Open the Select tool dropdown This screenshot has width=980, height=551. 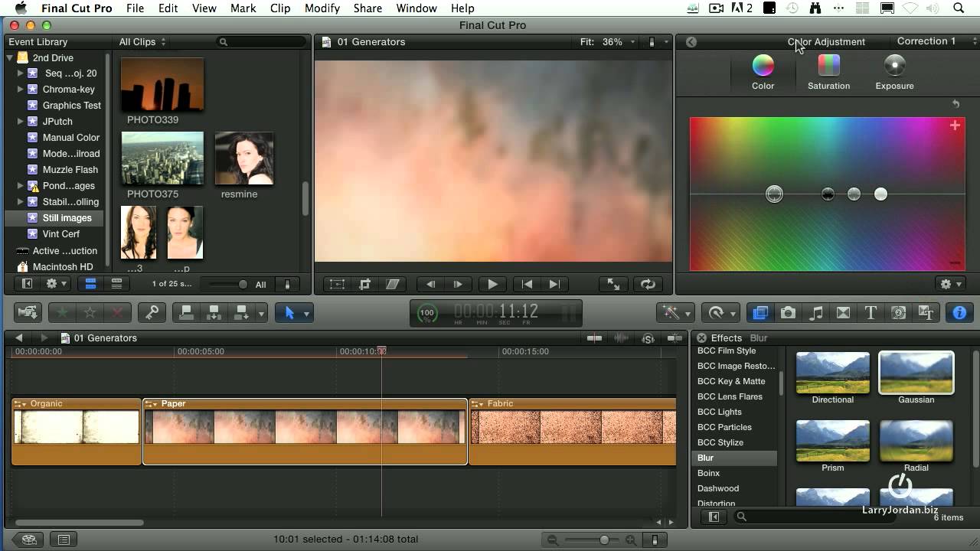tap(306, 313)
